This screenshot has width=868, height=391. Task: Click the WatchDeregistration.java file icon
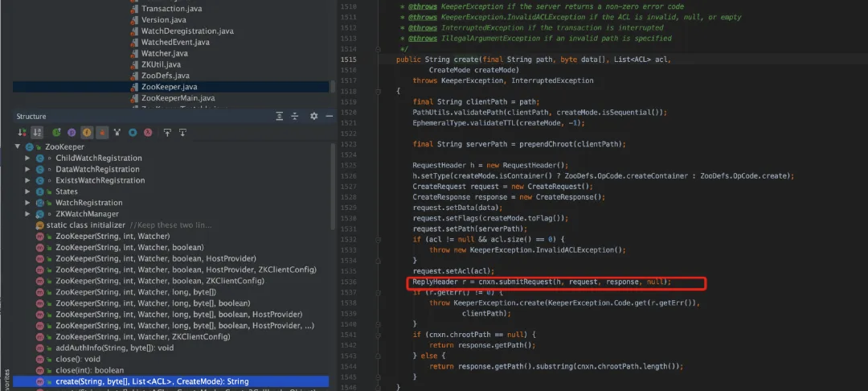click(x=134, y=31)
